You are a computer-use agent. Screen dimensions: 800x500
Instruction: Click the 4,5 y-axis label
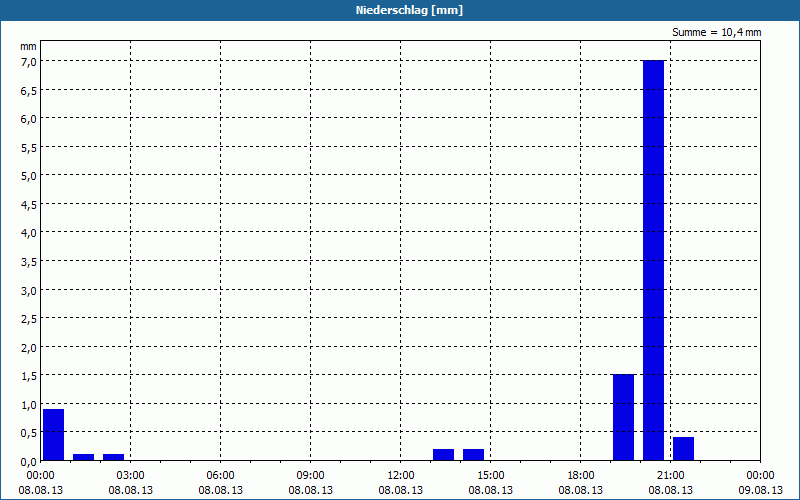[28, 204]
